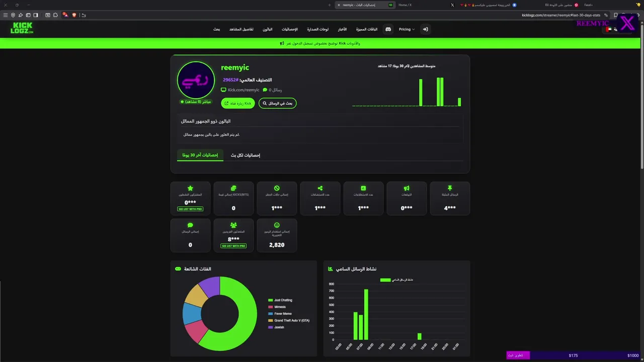Open الأخبار nav item

tap(342, 29)
